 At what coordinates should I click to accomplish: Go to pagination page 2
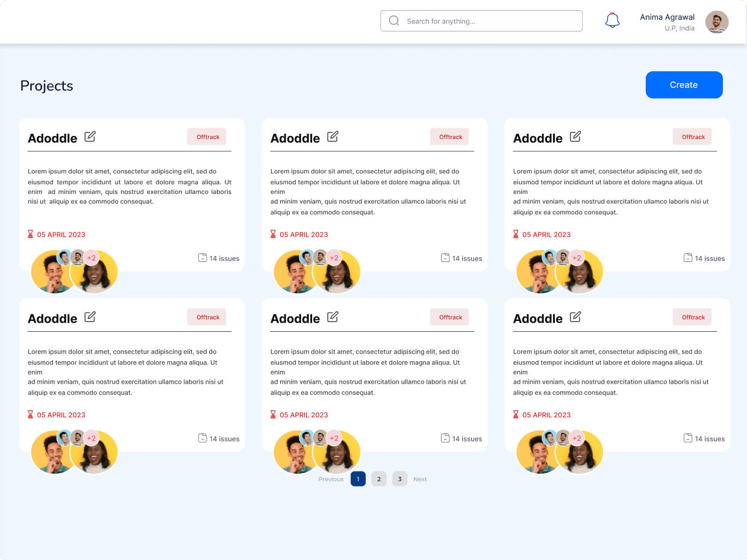(378, 479)
